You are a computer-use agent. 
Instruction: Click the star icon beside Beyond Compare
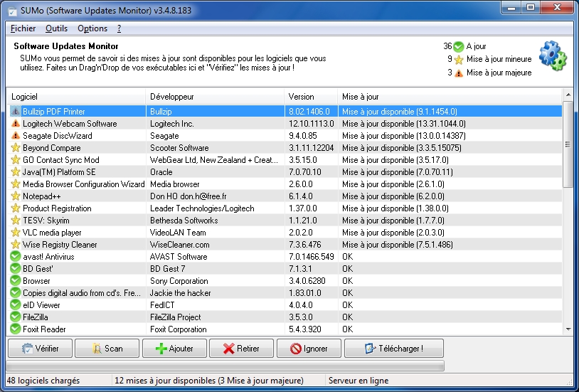[15, 148]
